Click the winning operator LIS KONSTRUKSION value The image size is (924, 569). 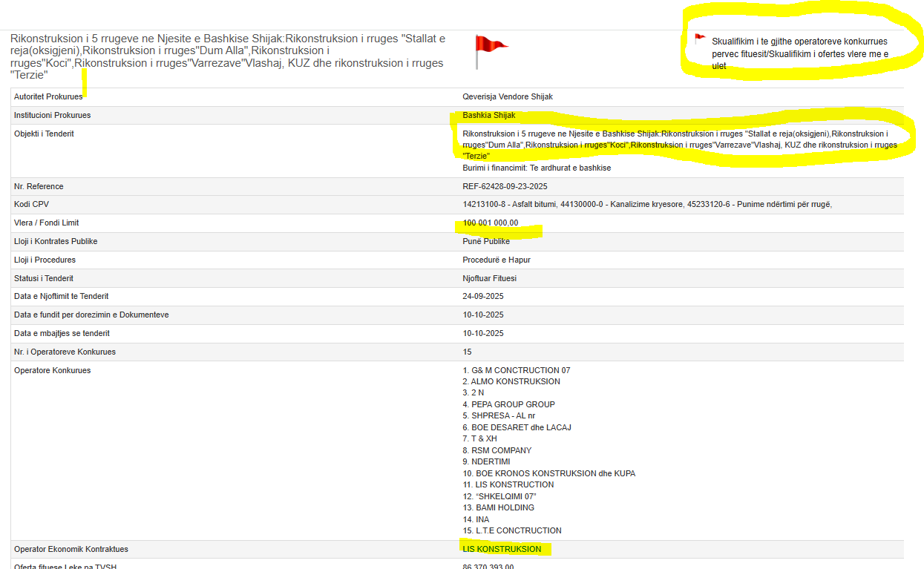[x=502, y=549]
